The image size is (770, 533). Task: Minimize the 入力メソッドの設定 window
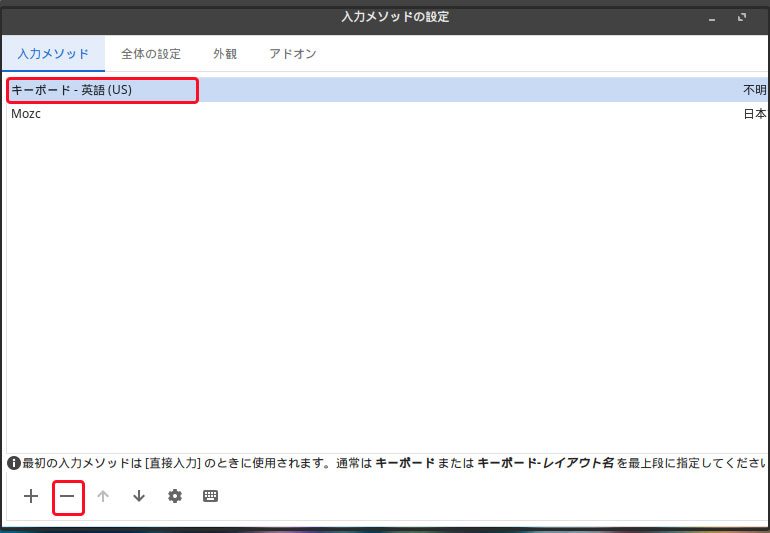coord(713,18)
